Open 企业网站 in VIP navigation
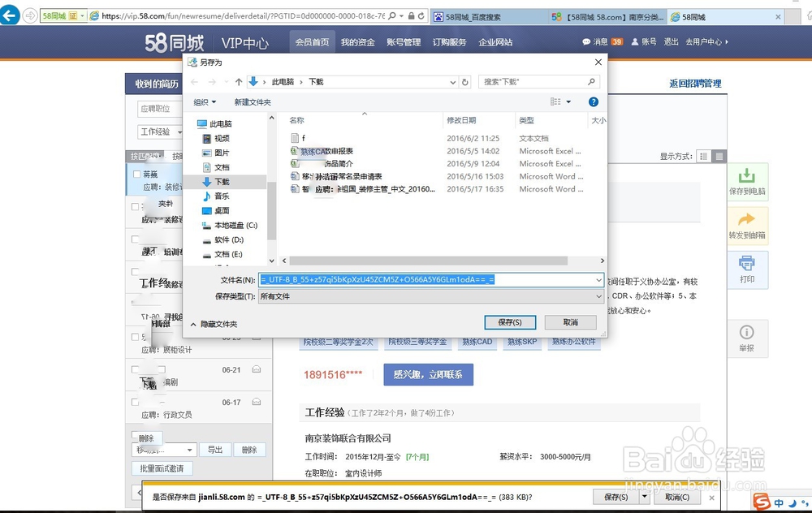The image size is (812, 513). click(495, 42)
